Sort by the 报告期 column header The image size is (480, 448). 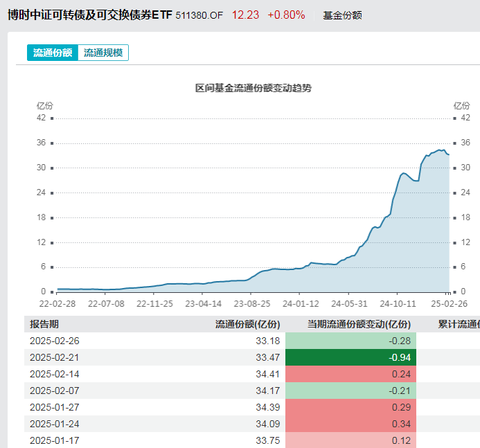pos(44,324)
